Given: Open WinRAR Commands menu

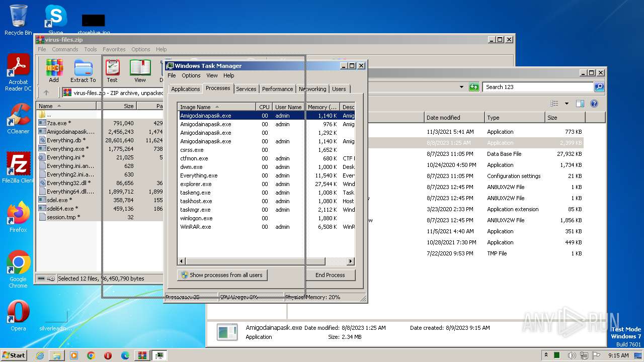Looking at the screenshot, I should 65,49.
